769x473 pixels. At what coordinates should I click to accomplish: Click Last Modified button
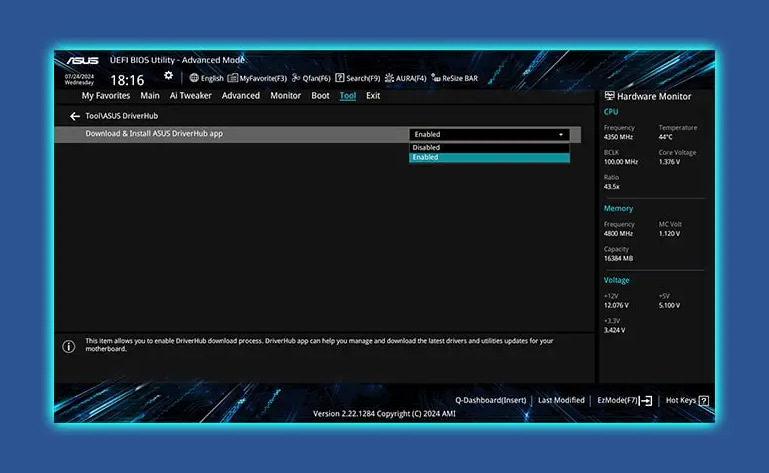561,400
